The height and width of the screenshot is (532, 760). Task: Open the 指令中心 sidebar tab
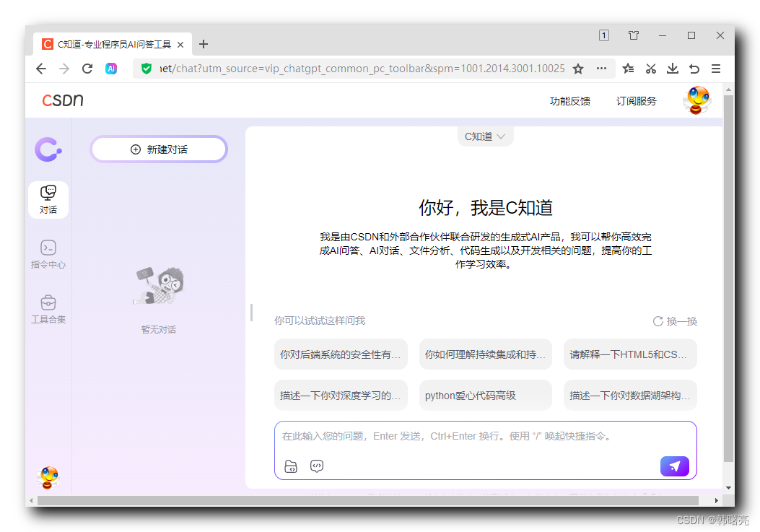point(48,255)
